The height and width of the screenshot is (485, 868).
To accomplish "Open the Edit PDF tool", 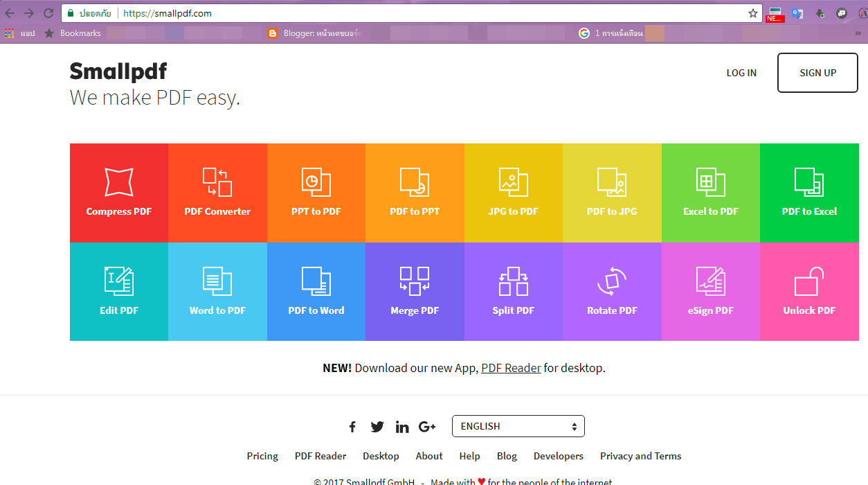I will 119,291.
